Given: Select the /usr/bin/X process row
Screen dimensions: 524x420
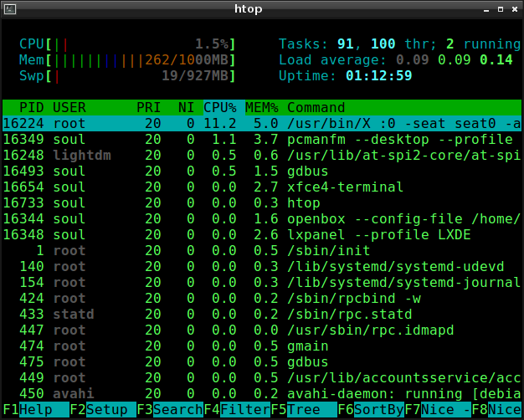Looking at the screenshot, I should 262,124.
